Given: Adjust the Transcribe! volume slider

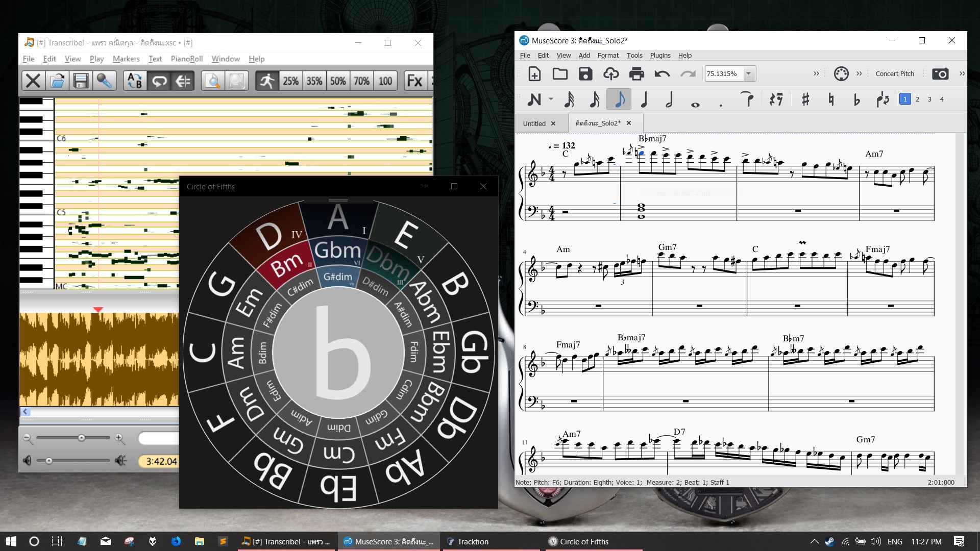Looking at the screenshot, I should (x=49, y=461).
